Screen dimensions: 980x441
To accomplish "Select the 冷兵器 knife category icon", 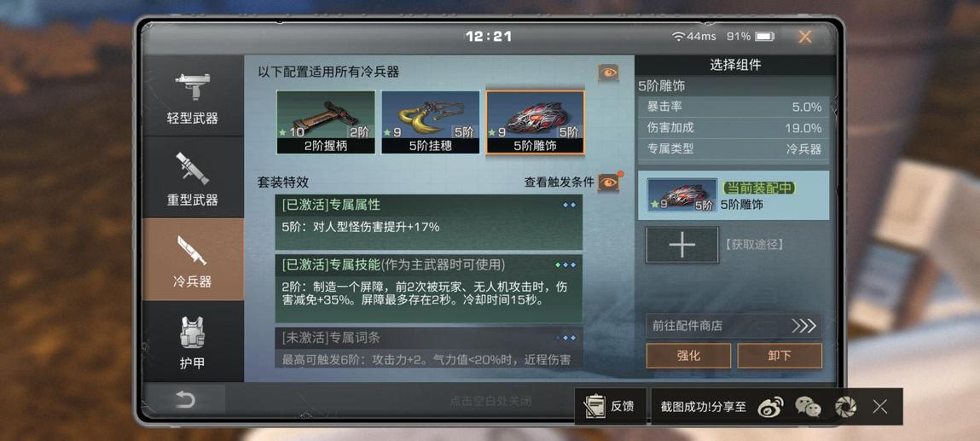I will click(x=193, y=251).
